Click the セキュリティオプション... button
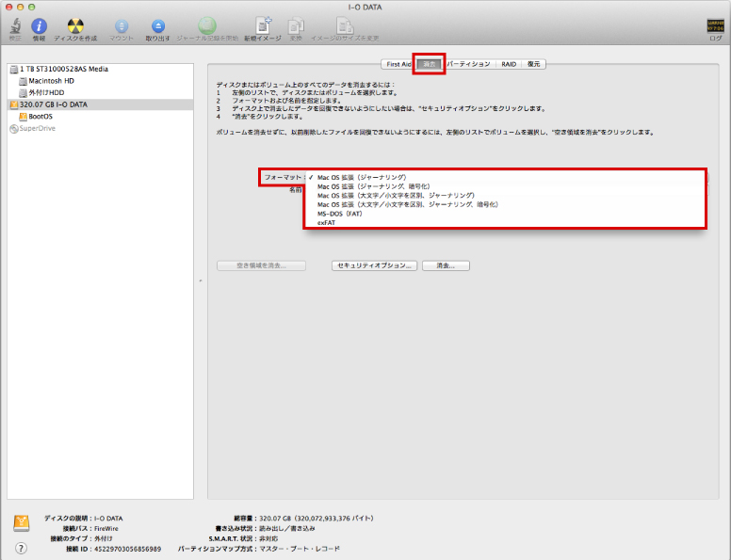The image size is (731, 560). (x=374, y=266)
